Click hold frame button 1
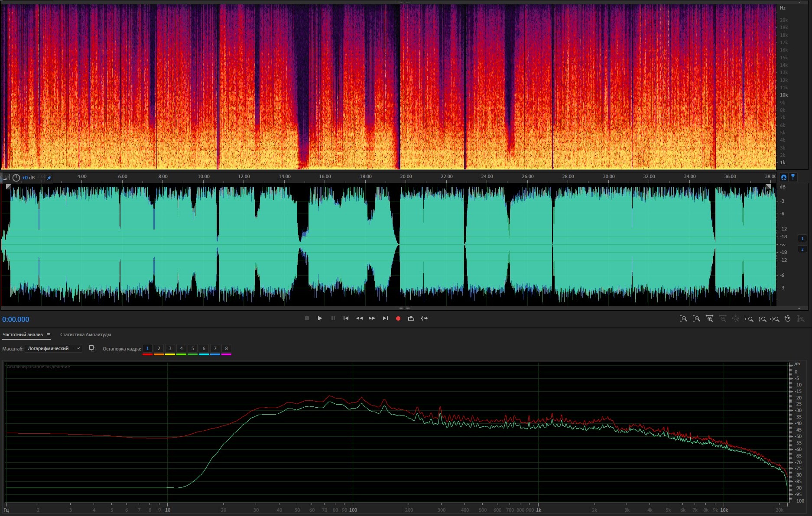This screenshot has height=516, width=812. [147, 348]
